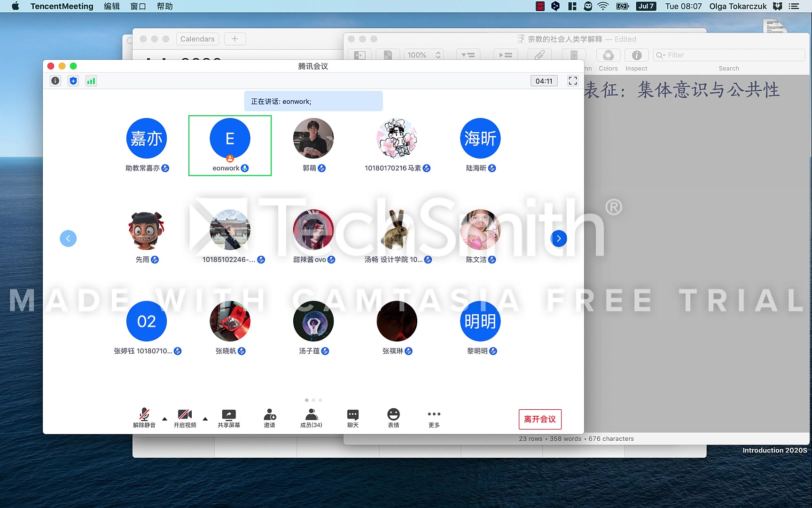812x508 pixels.
Task: Select participant 张祺琳 avatar
Action: coord(397,321)
